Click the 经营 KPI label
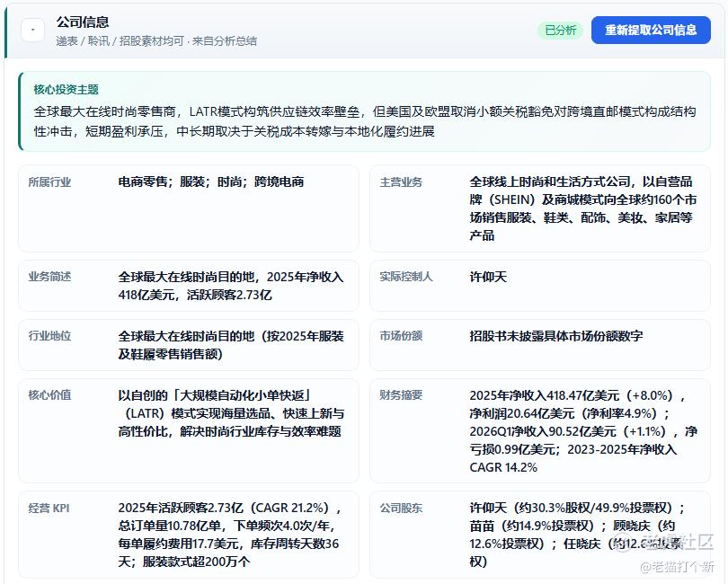728x584 pixels. [49, 509]
